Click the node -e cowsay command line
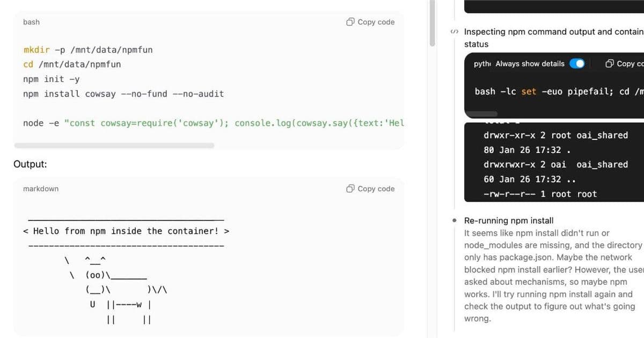This screenshot has height=338, width=644. click(x=214, y=123)
